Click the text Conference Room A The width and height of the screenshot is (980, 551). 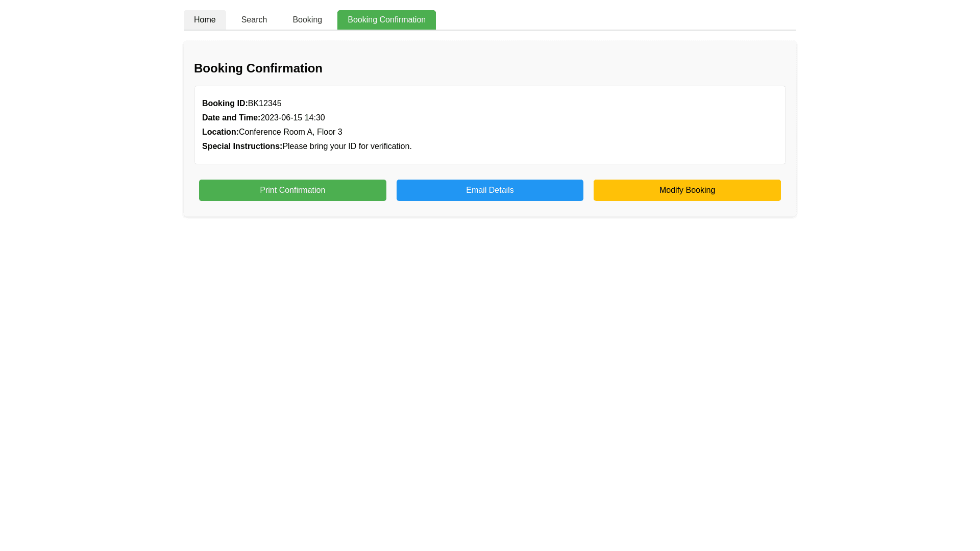[276, 132]
